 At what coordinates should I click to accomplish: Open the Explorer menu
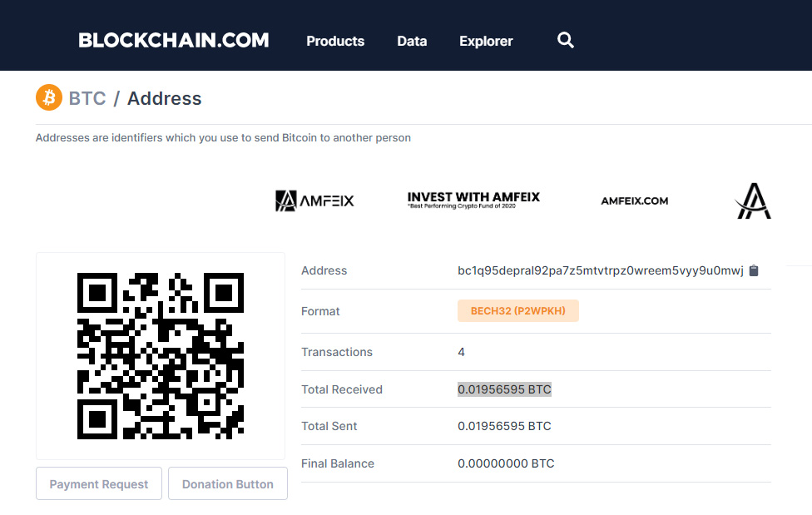(486, 41)
